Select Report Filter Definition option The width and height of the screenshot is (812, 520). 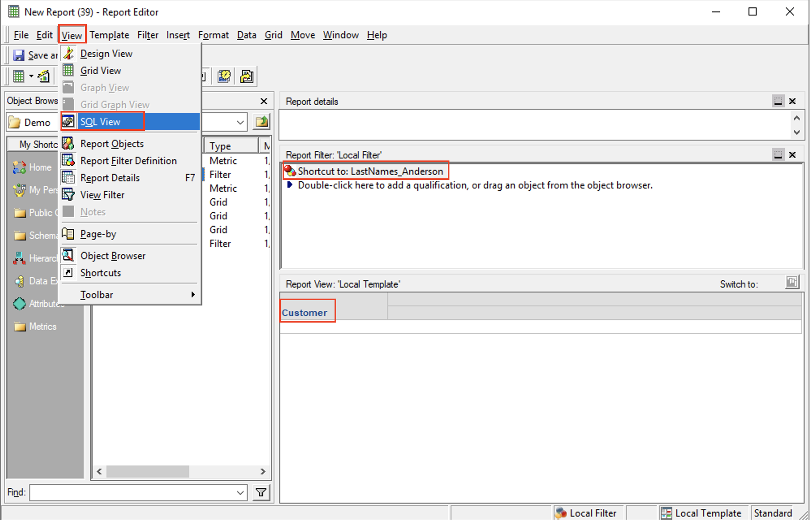coord(128,160)
